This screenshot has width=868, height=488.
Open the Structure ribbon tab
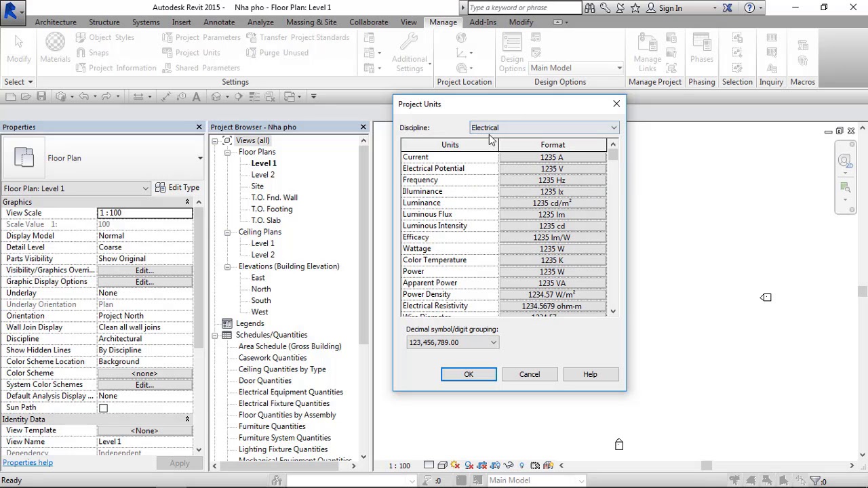coord(104,22)
